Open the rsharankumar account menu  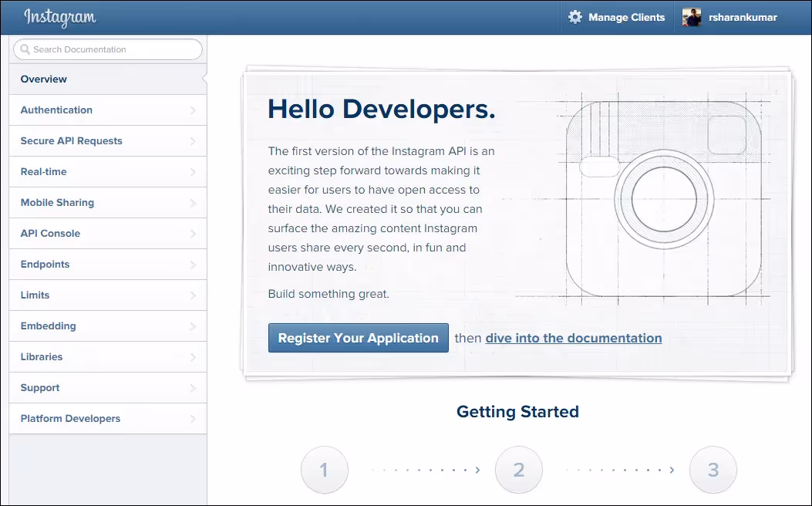click(730, 17)
